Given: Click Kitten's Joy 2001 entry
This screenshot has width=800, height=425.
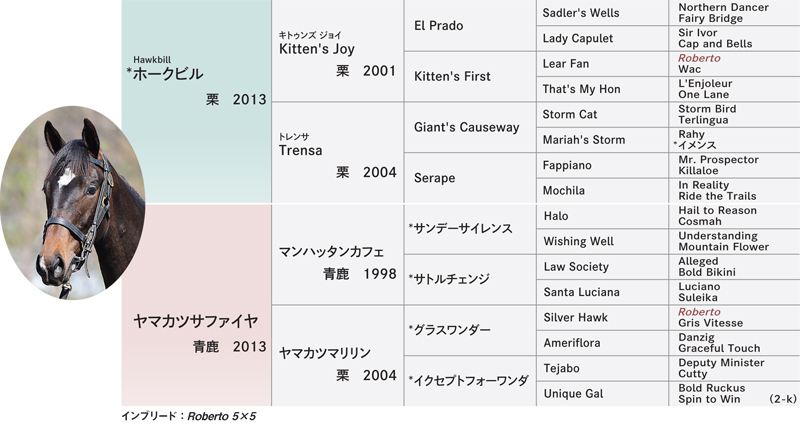Looking at the screenshot, I should [337, 51].
